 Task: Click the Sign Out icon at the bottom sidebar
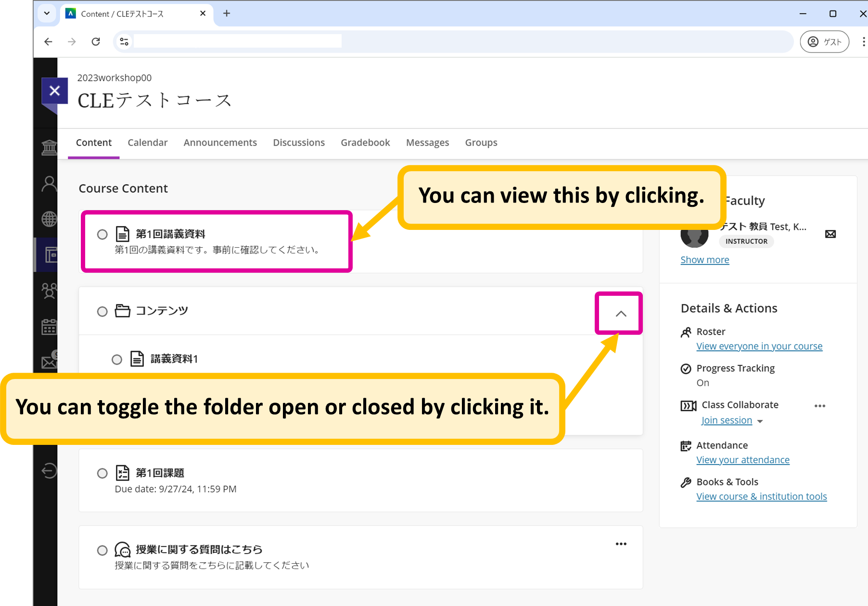(x=49, y=471)
